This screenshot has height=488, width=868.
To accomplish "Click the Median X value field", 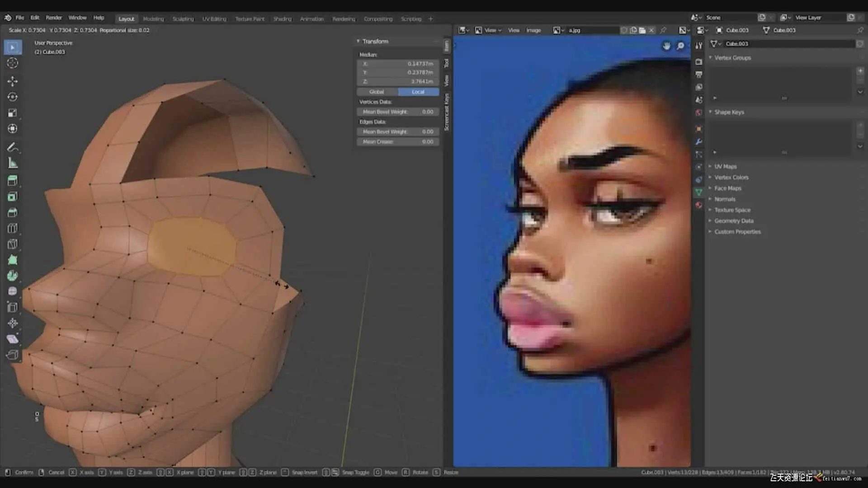I will (x=398, y=64).
